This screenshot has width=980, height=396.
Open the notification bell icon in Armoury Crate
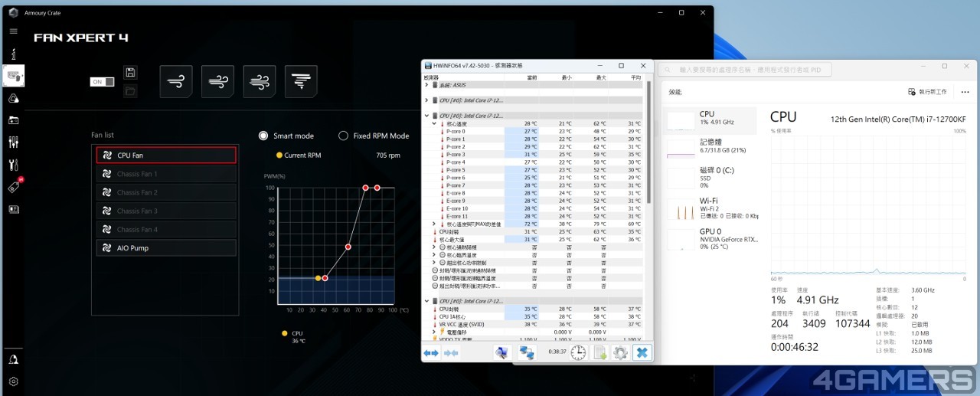pyautogui.click(x=13, y=359)
